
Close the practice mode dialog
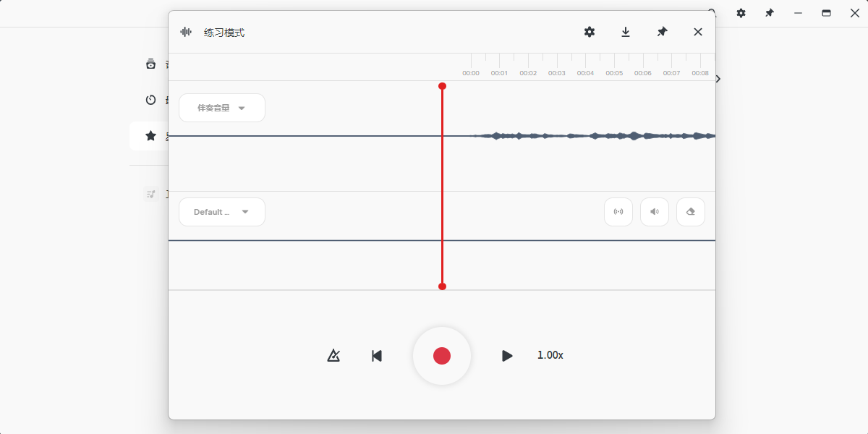coord(698,32)
